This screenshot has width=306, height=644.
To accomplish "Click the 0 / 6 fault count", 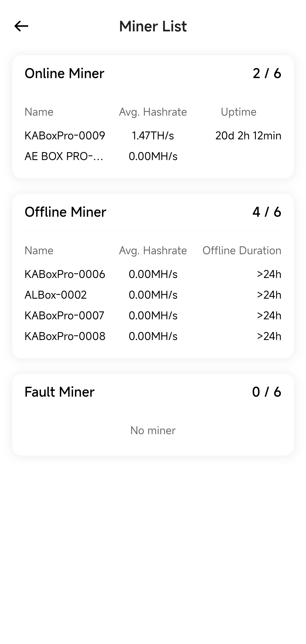I will (x=267, y=392).
